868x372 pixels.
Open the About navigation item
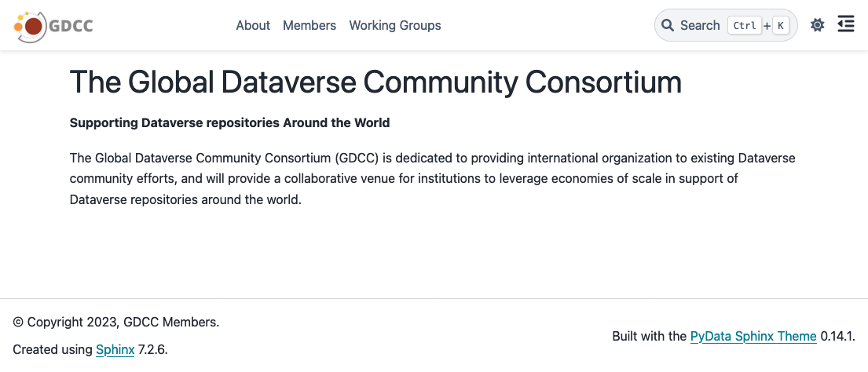click(x=253, y=25)
